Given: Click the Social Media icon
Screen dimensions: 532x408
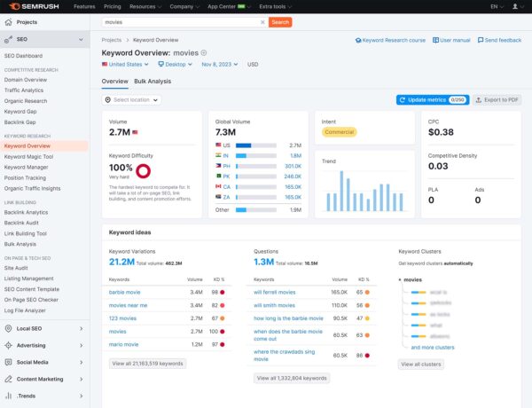Looking at the screenshot, I should pyautogui.click(x=9, y=362).
